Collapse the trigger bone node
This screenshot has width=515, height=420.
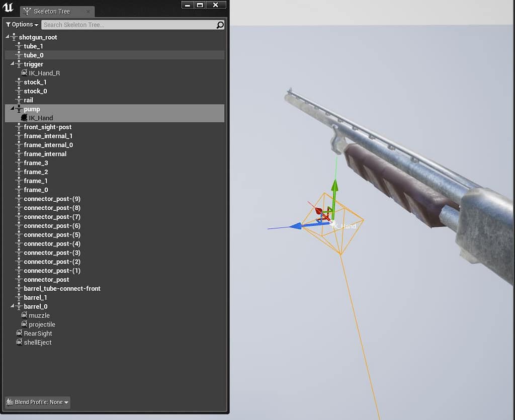pyautogui.click(x=13, y=64)
